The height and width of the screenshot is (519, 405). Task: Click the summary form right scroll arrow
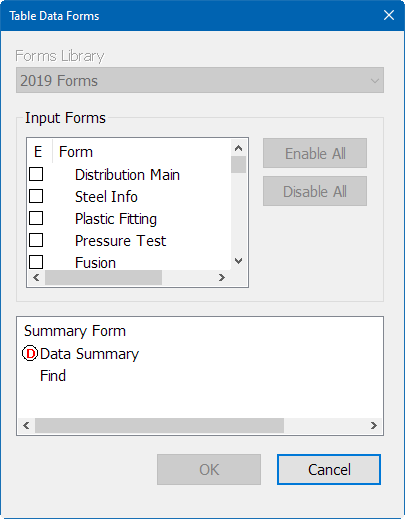tap(374, 425)
